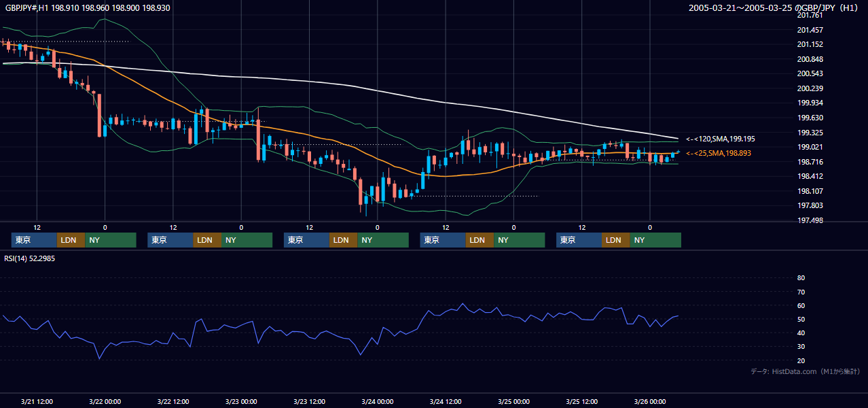
Task: Click the 3/23 12:00 time label
Action: click(x=309, y=401)
